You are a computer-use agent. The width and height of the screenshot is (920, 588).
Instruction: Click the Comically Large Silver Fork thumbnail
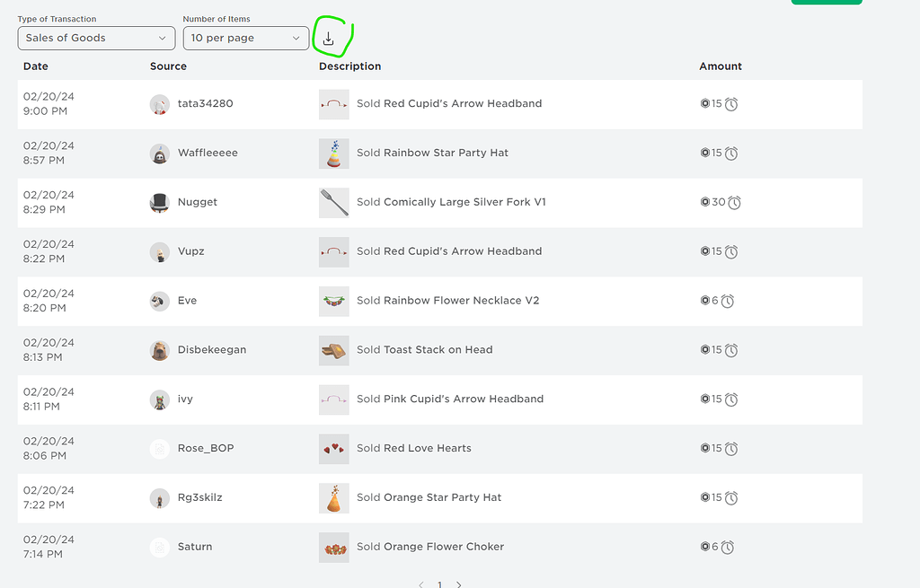(x=333, y=202)
